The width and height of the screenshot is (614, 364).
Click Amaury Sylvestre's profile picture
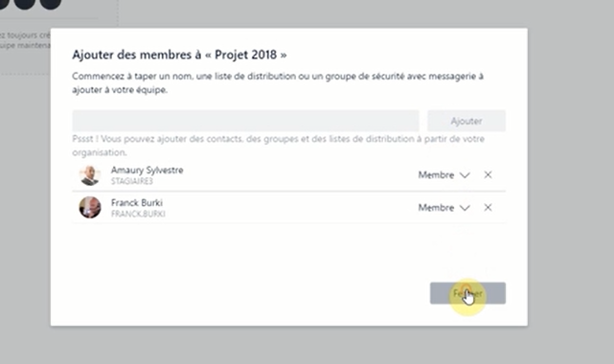[90, 175]
